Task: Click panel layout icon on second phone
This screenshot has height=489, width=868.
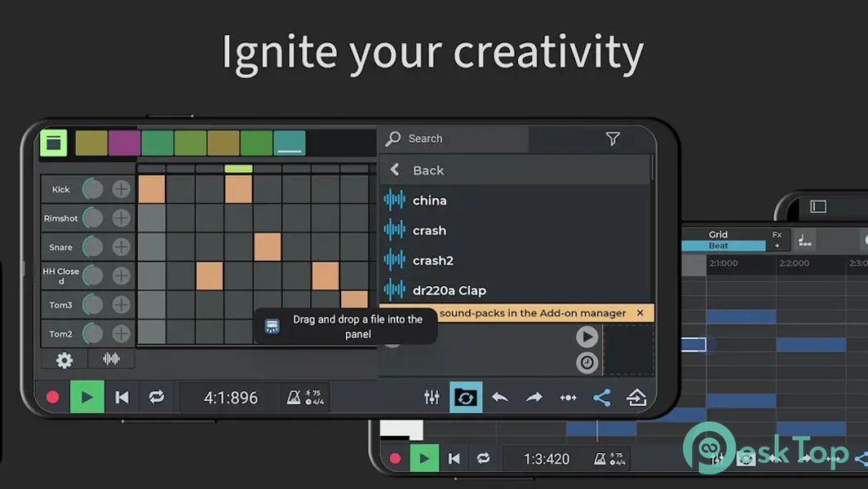Action: (x=818, y=206)
